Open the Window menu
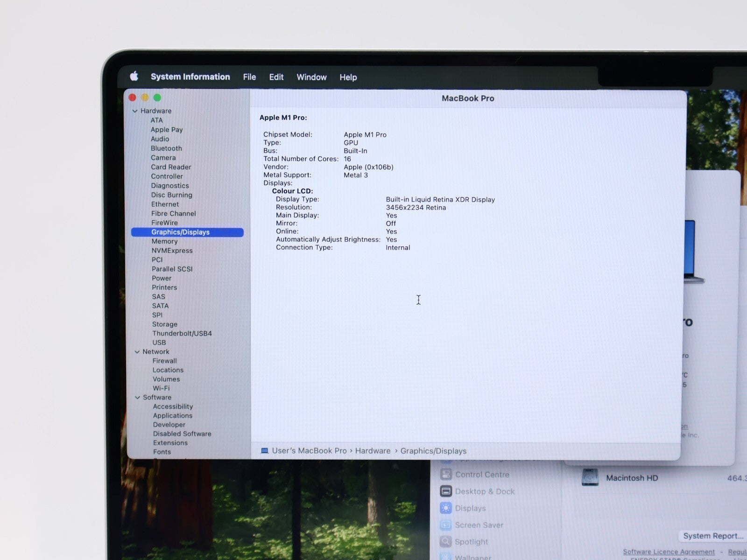This screenshot has height=560, width=747. (311, 77)
